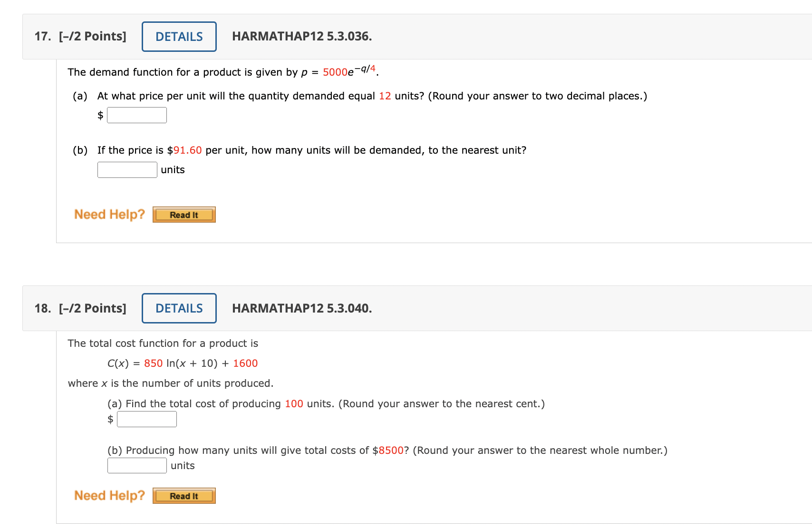Click the price answer box for question 17(a)
This screenshot has height=529, width=812.
pos(136,115)
